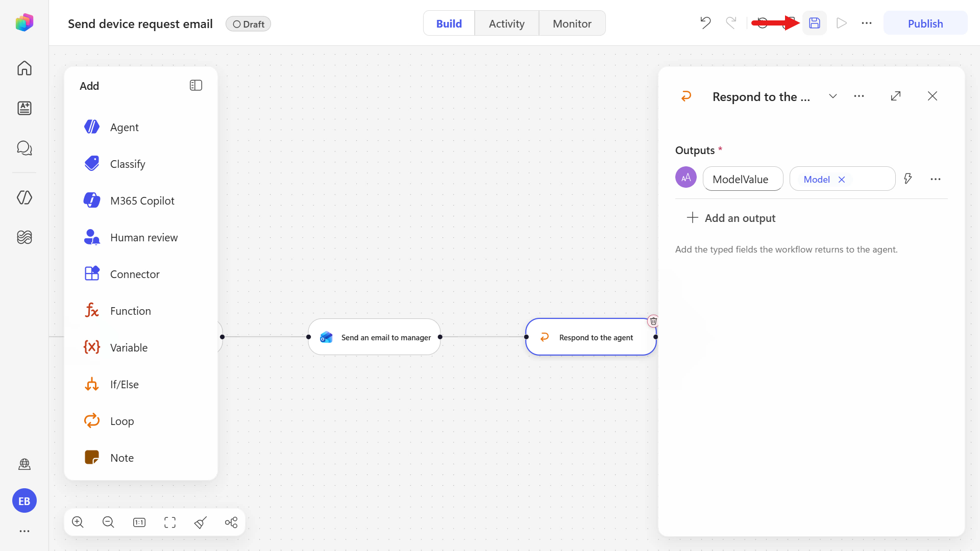This screenshot has width=980, height=551.
Task: Click the Draft status badge
Action: coord(249,24)
